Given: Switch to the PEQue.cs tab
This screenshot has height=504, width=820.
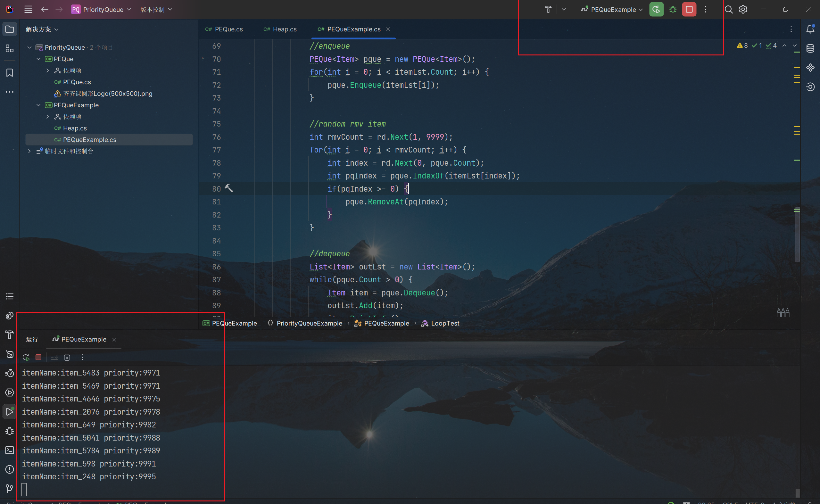Looking at the screenshot, I should point(224,29).
